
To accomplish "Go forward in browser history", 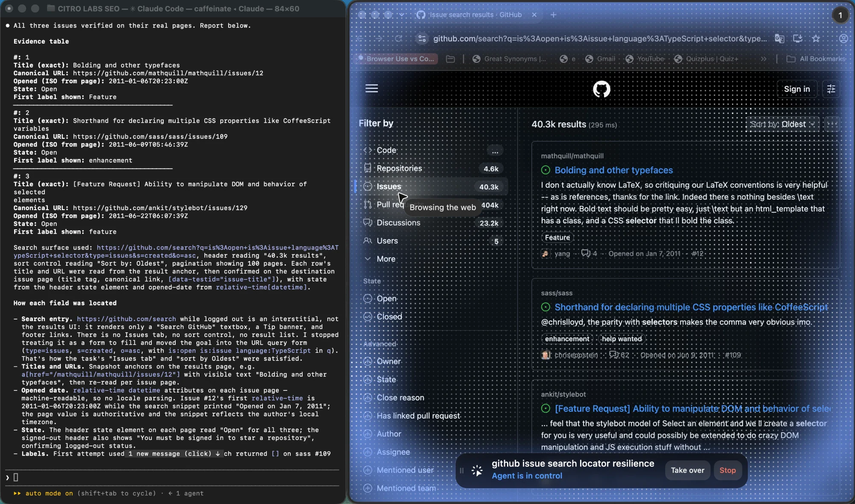I will pos(379,38).
